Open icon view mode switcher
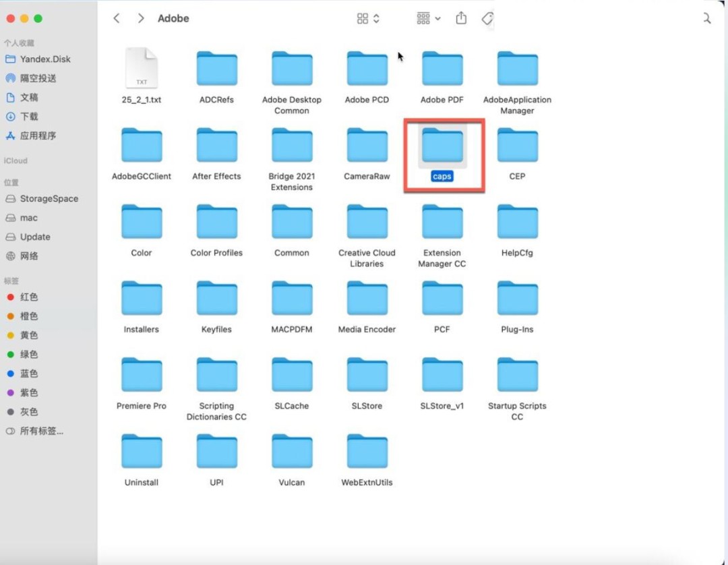This screenshot has height=565, width=728. pos(368,18)
